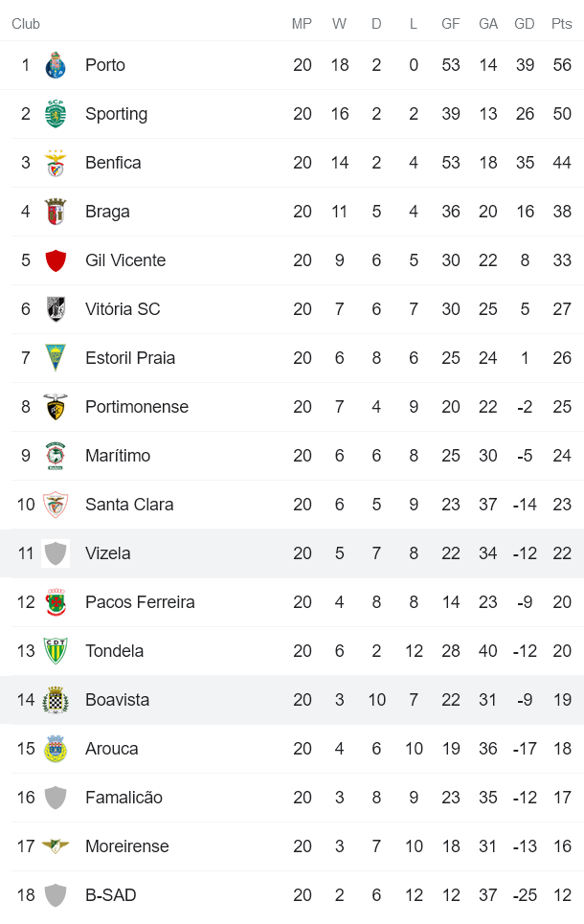
Task: Click the Gil Vicente red shield icon
Action: click(56, 260)
